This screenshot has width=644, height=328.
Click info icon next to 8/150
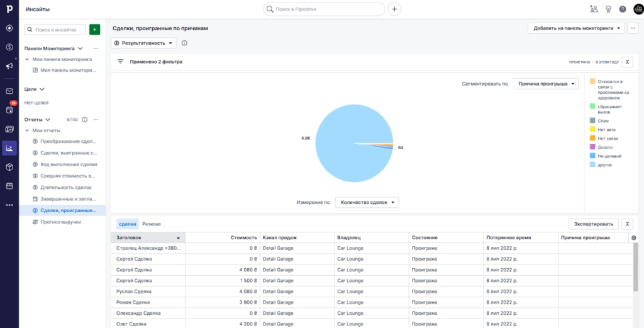[85, 120]
